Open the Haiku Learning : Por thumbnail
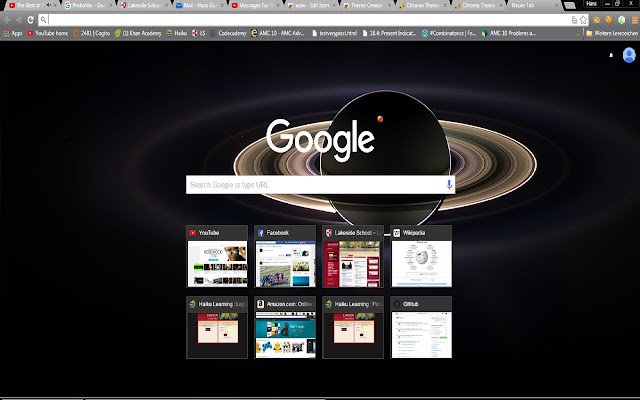The width and height of the screenshot is (640, 400). 353,327
